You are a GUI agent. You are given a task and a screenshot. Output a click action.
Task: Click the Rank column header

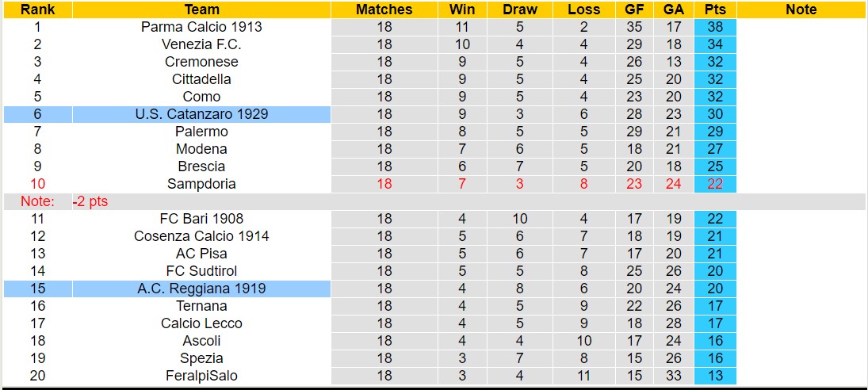coord(37,10)
